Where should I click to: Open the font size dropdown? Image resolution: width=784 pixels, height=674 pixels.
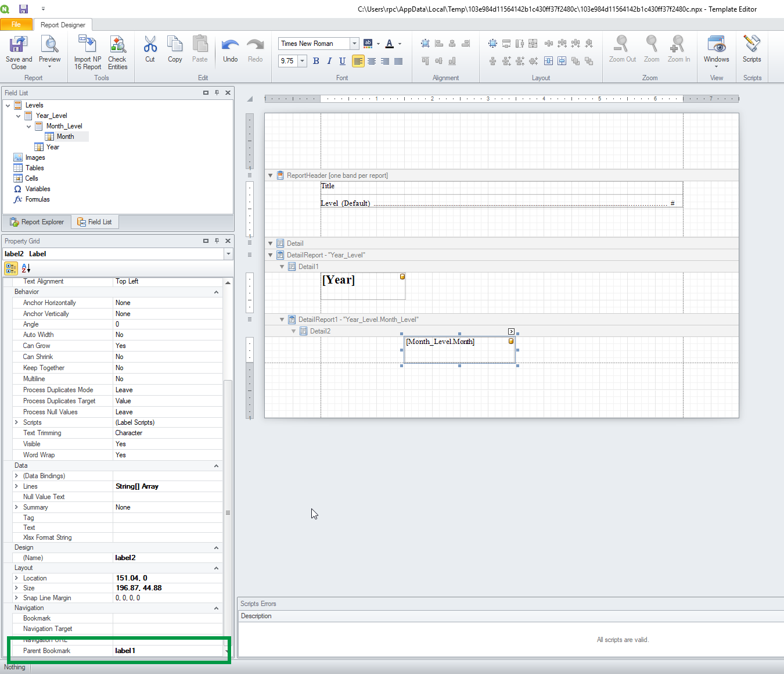(302, 61)
